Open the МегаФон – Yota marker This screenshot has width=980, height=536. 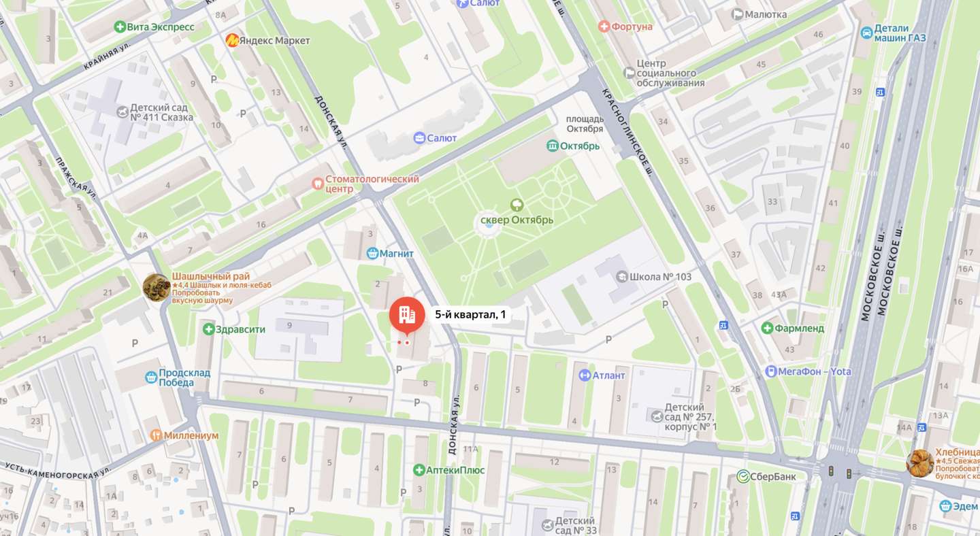771,371
